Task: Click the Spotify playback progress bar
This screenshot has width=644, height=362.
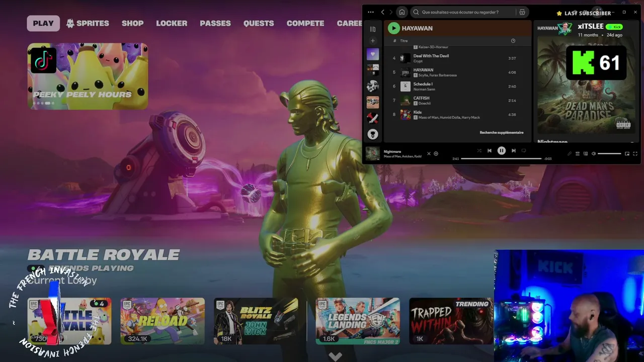Action: (x=501, y=159)
